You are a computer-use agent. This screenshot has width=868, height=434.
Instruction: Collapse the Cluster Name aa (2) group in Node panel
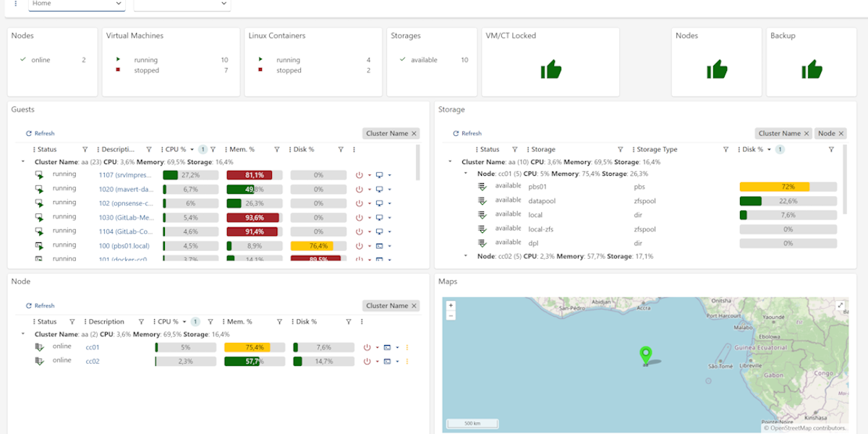23,334
